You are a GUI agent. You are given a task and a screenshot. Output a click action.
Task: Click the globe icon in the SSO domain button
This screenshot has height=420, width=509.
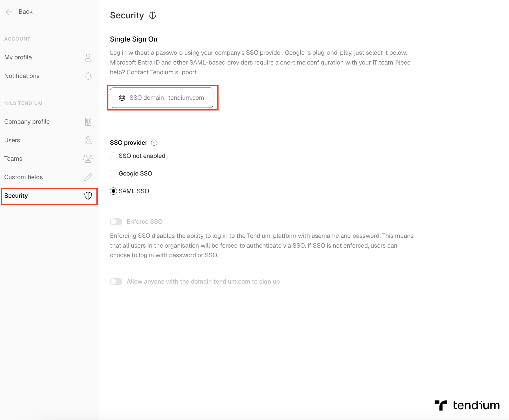tap(122, 98)
